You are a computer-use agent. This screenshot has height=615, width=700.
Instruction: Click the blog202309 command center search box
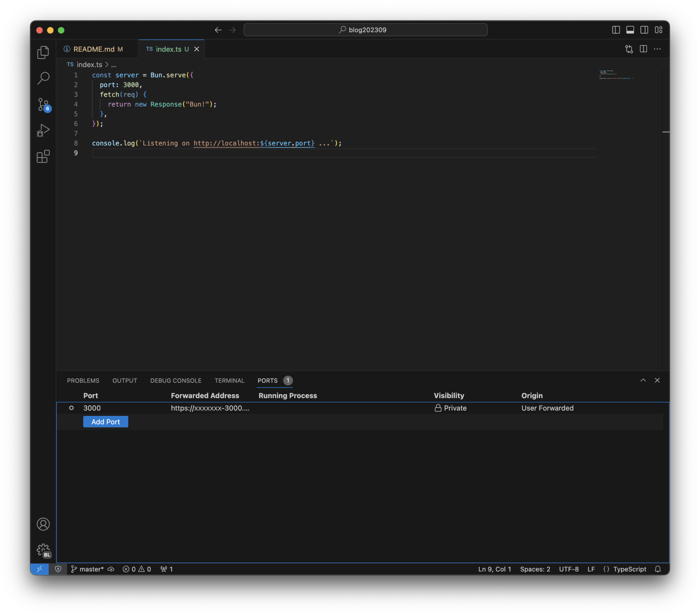pyautogui.click(x=365, y=30)
